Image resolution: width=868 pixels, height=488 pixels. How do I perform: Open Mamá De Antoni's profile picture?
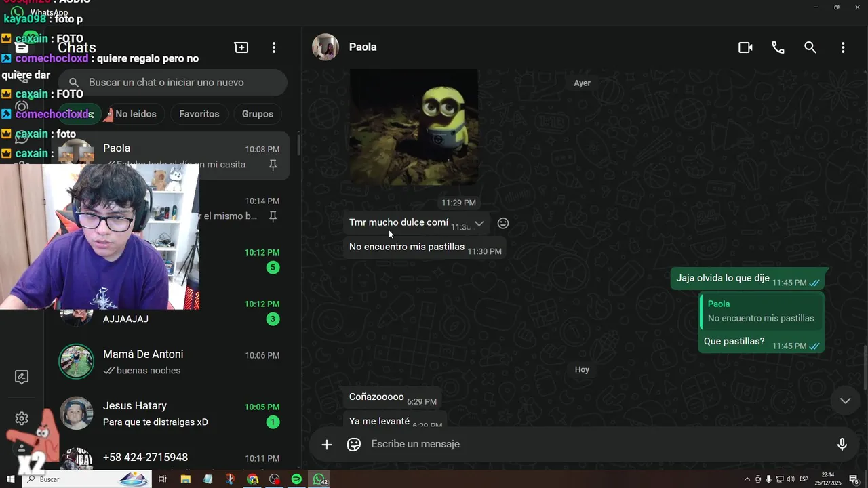click(x=76, y=361)
